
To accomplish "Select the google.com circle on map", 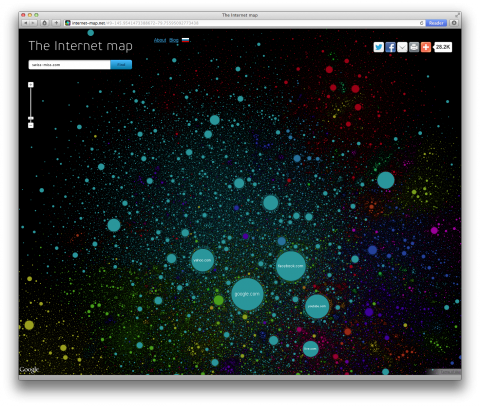I will [x=247, y=294].
